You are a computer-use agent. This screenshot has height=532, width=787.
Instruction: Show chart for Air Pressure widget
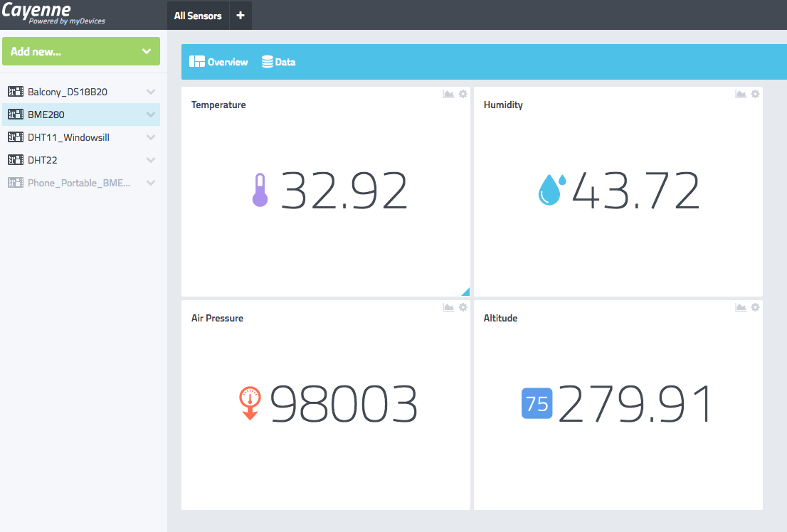448,307
